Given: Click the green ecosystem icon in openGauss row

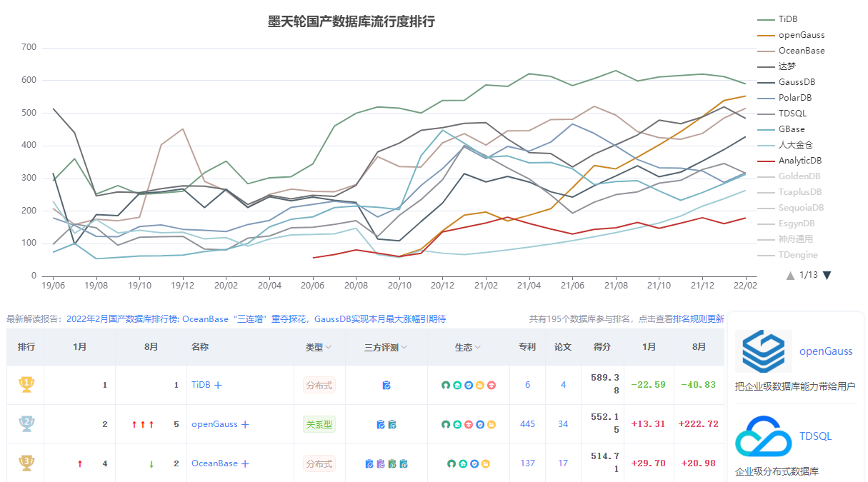Looking at the screenshot, I should coord(446,424).
